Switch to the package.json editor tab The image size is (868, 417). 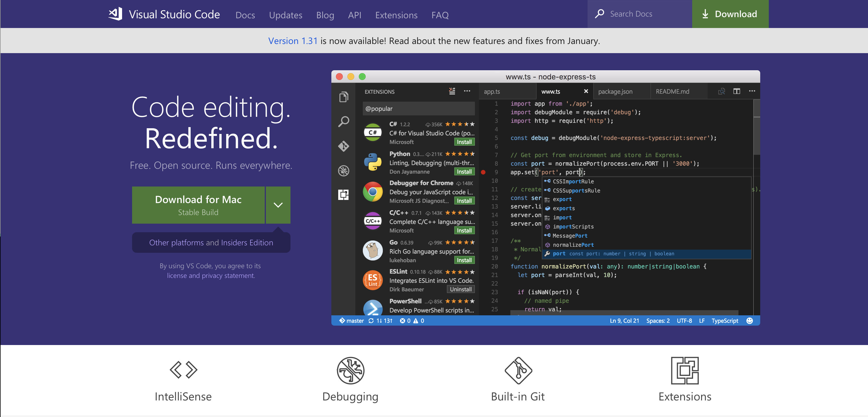(615, 92)
